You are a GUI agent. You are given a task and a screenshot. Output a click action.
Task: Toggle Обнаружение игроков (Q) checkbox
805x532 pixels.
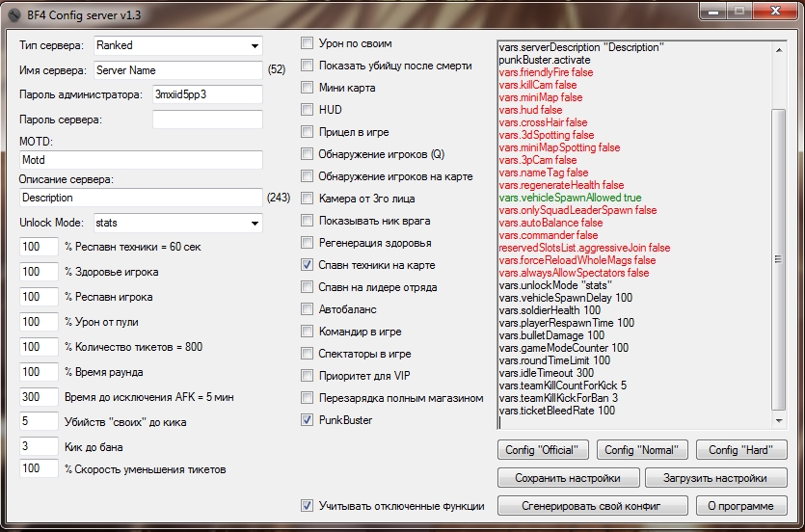307,154
